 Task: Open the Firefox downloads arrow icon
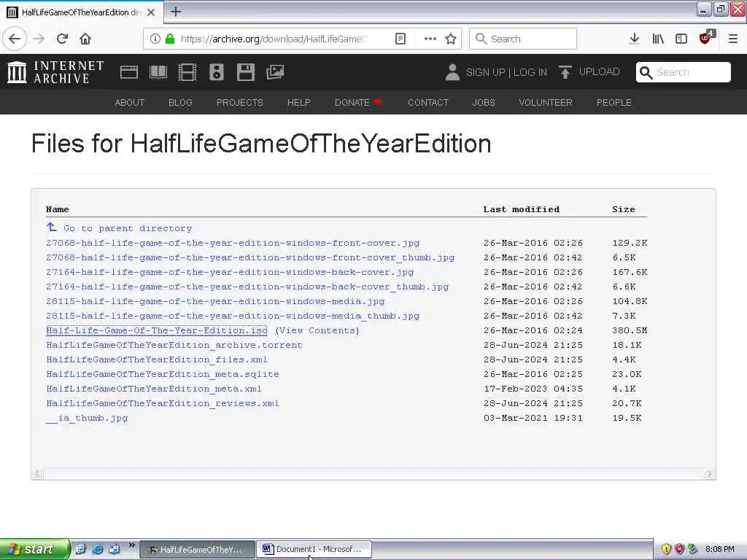click(634, 39)
